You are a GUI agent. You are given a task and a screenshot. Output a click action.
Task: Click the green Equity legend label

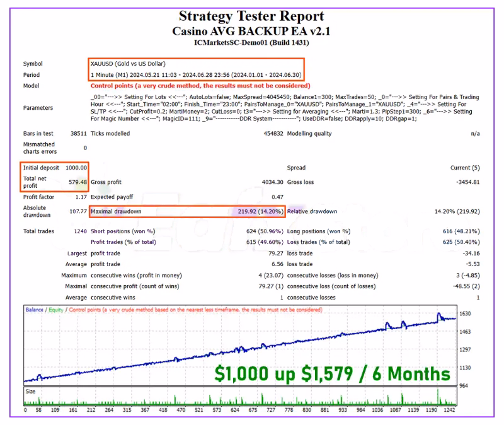tap(55, 310)
